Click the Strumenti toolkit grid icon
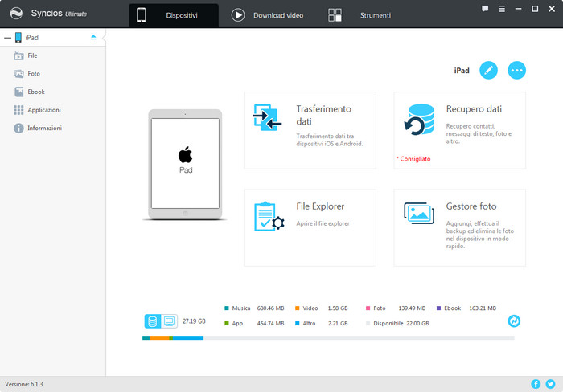 pos(335,15)
